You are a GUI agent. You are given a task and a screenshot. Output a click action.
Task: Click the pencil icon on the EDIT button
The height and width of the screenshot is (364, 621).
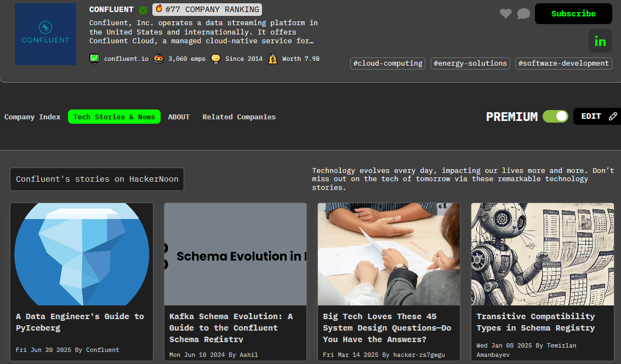point(613,116)
